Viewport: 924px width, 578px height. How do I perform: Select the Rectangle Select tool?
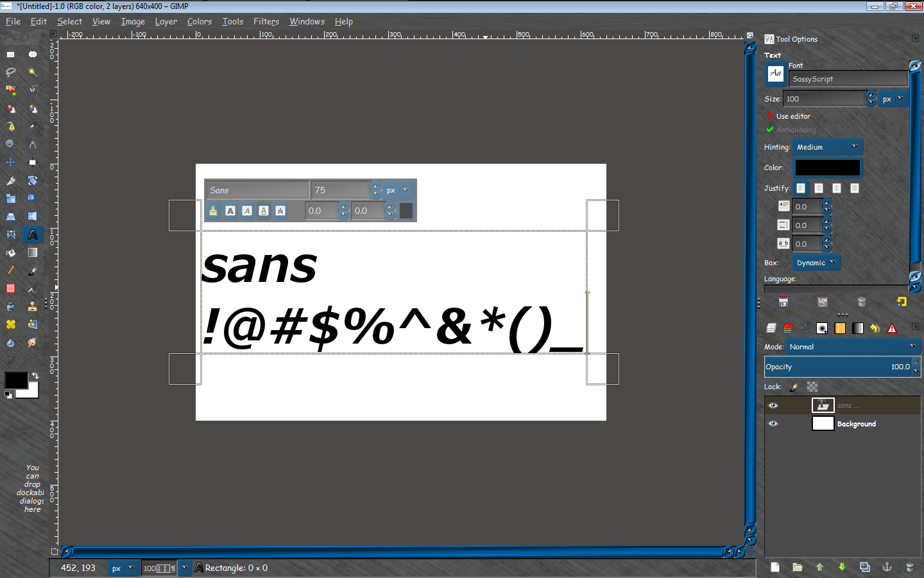[11, 55]
